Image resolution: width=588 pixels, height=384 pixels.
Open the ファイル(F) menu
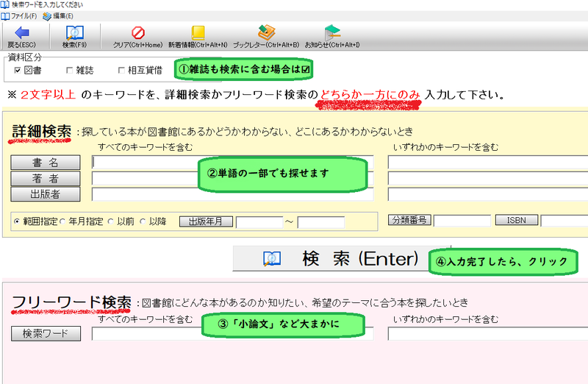pos(20,15)
